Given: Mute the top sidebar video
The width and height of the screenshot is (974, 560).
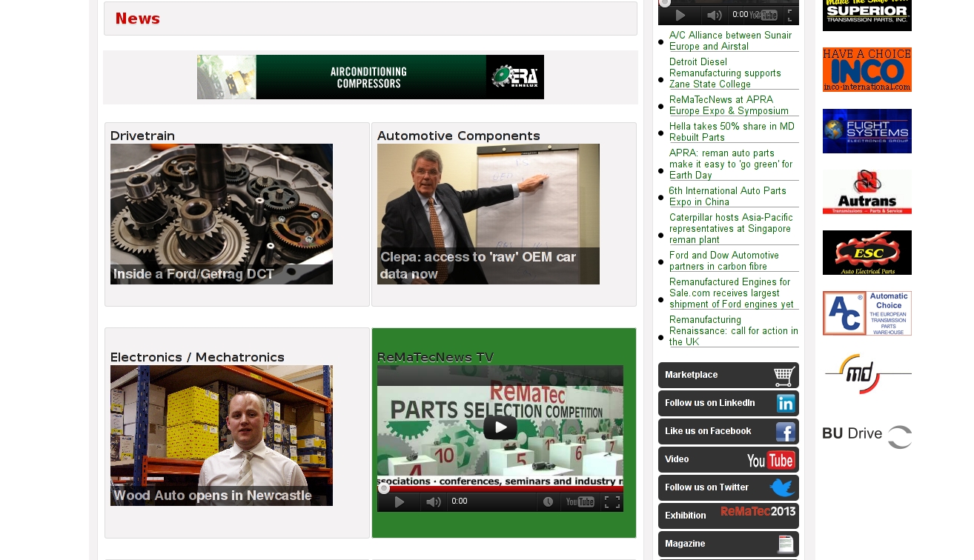Looking at the screenshot, I should click(x=714, y=15).
